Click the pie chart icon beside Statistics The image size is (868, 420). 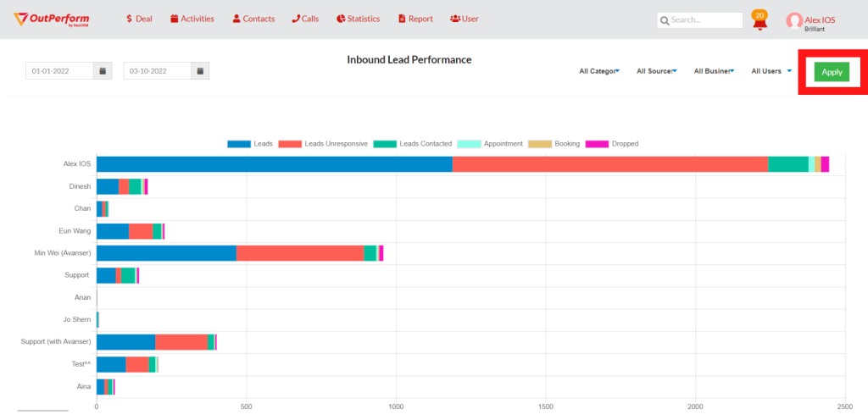pyautogui.click(x=340, y=19)
